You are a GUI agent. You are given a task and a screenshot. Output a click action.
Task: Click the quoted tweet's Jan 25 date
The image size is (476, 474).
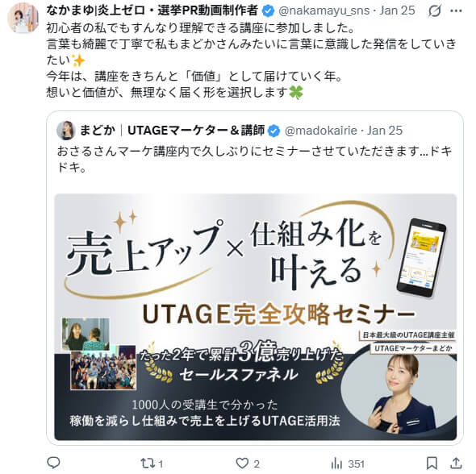pyautogui.click(x=385, y=131)
